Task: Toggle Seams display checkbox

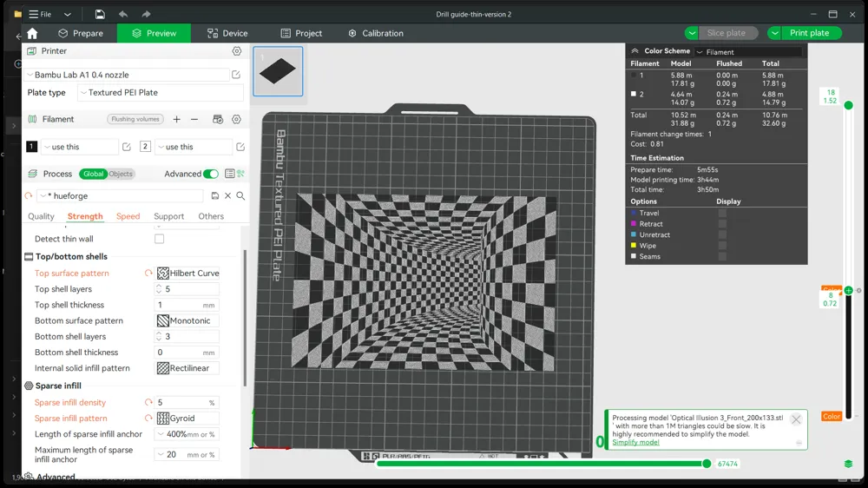Action: pos(722,256)
